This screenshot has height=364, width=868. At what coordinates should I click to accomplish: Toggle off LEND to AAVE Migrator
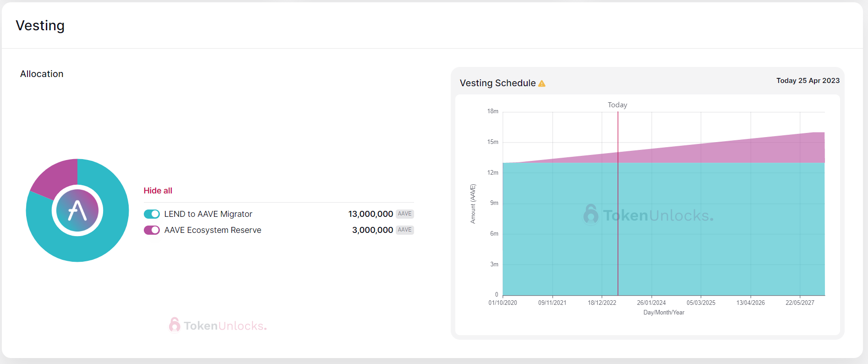152,214
